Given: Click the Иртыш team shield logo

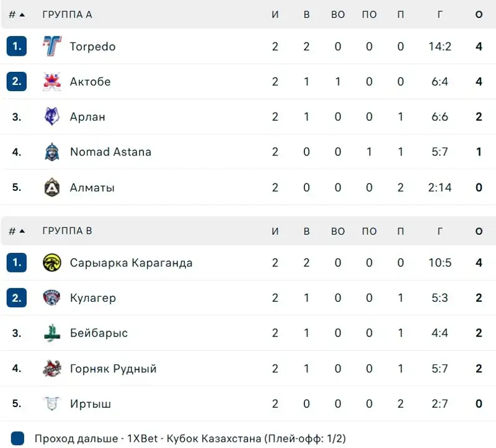Looking at the screenshot, I should tap(52, 403).
